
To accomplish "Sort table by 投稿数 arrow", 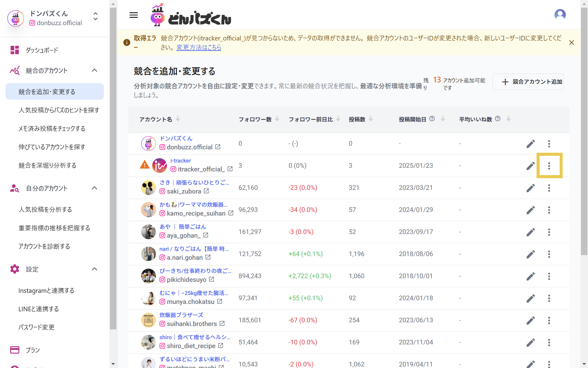I will point(371,119).
